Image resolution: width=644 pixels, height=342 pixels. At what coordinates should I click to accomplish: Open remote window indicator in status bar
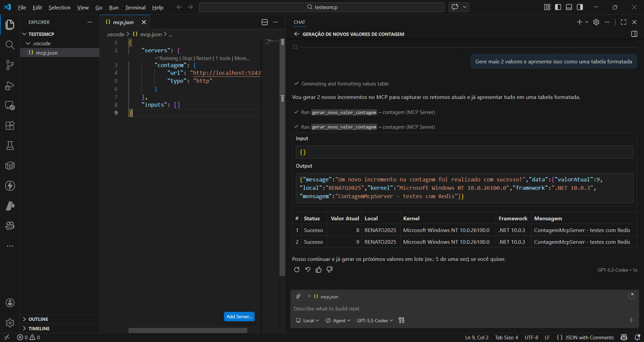pyautogui.click(x=7, y=337)
